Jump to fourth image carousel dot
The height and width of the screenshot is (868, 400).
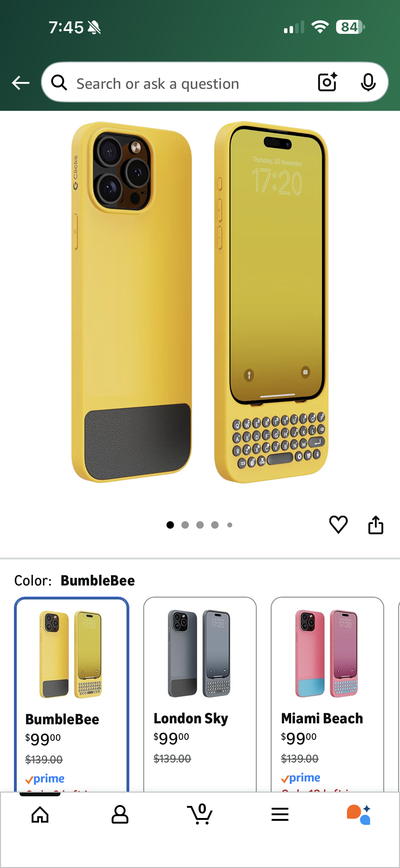click(x=215, y=525)
